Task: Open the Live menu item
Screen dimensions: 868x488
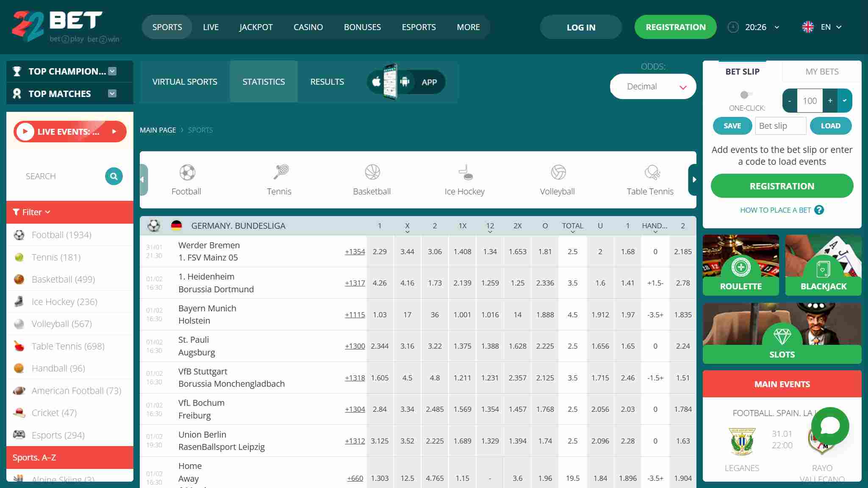Action: click(211, 27)
